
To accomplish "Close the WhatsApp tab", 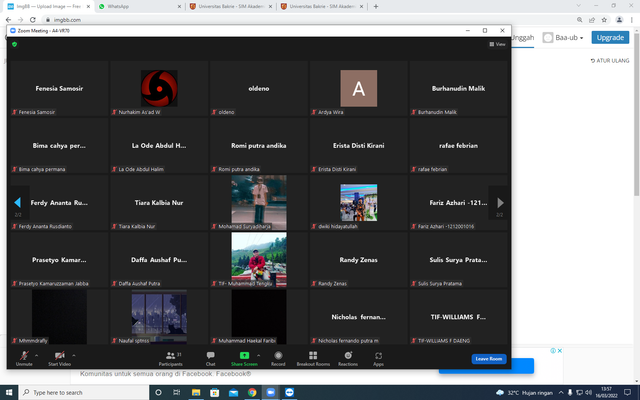I will [x=179, y=7].
